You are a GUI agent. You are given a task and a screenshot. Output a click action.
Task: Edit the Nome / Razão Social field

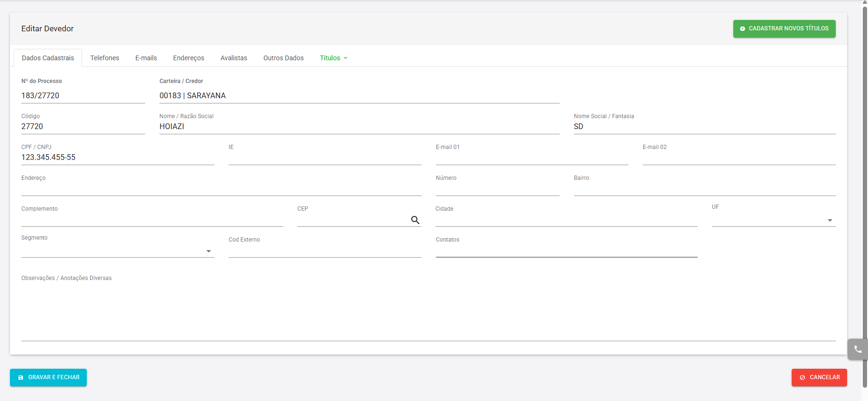360,126
